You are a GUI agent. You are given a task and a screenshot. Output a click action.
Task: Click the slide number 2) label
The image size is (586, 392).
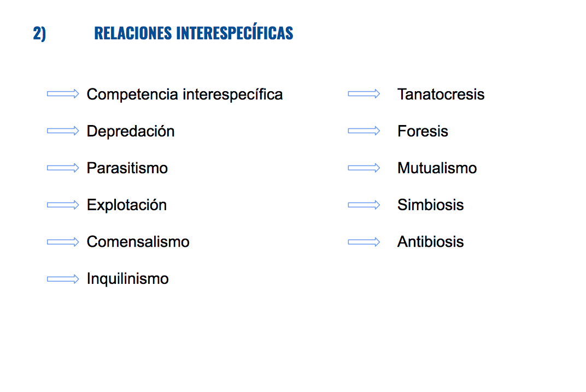coord(39,33)
